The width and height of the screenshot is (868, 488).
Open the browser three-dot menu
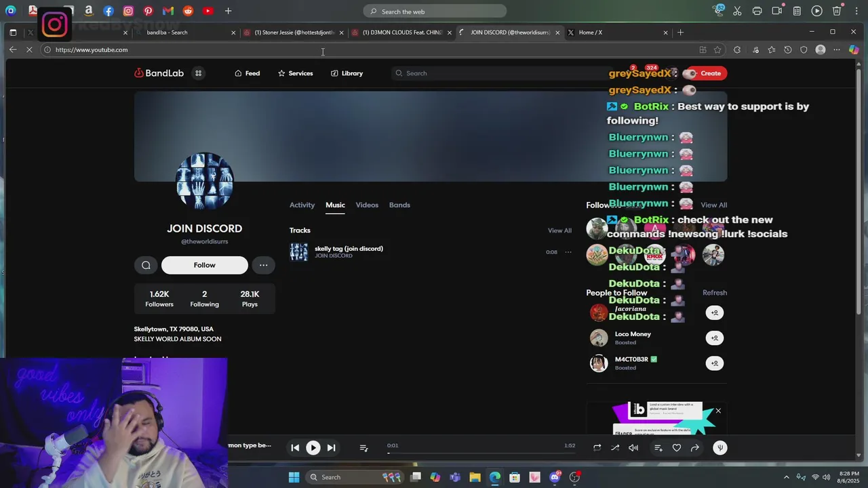click(837, 49)
